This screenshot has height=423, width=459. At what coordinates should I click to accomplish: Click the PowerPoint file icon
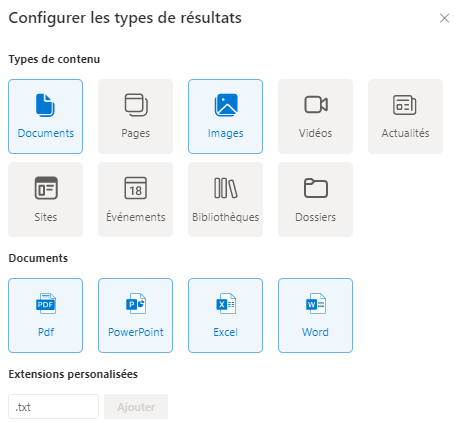pyautogui.click(x=136, y=303)
